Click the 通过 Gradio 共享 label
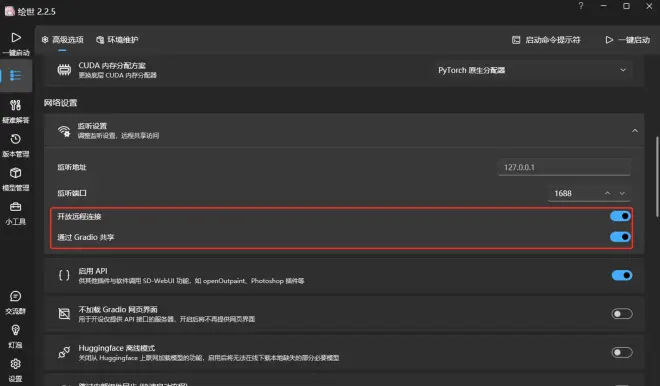The image size is (660, 386). pyautogui.click(x=86, y=237)
